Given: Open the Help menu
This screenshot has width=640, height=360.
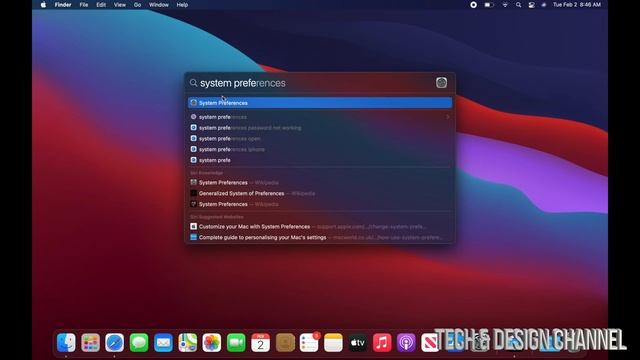Looking at the screenshot, I should click(x=182, y=5).
